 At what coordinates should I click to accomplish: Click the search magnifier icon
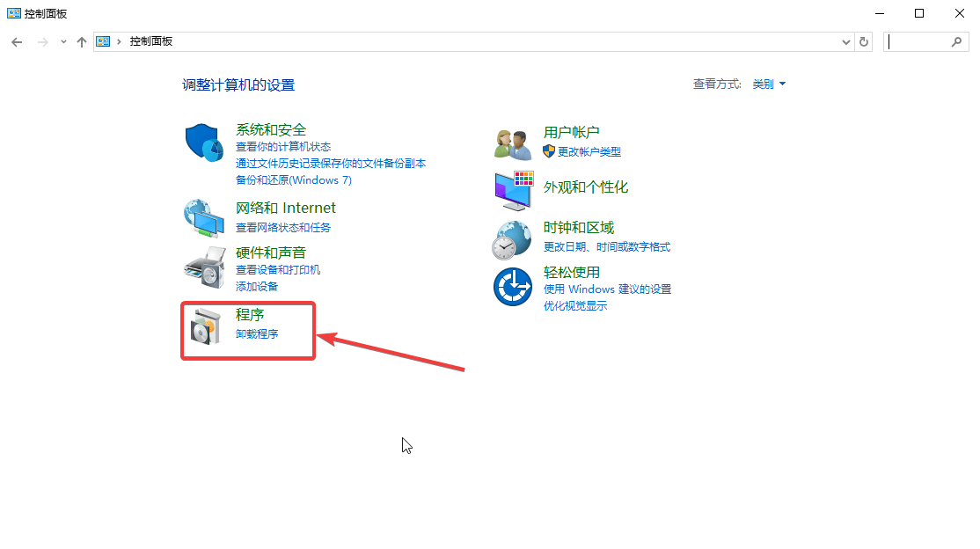coord(956,42)
